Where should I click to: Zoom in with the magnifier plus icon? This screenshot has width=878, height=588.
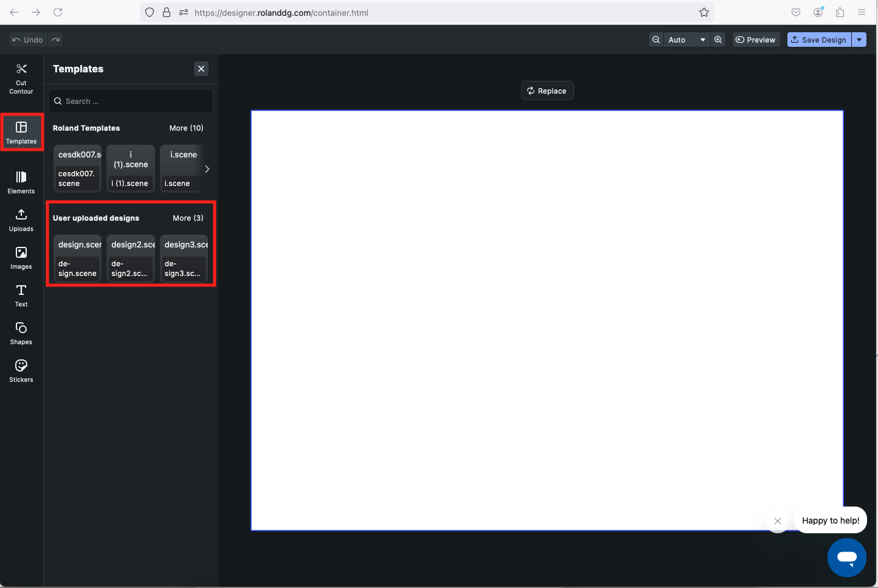click(718, 40)
